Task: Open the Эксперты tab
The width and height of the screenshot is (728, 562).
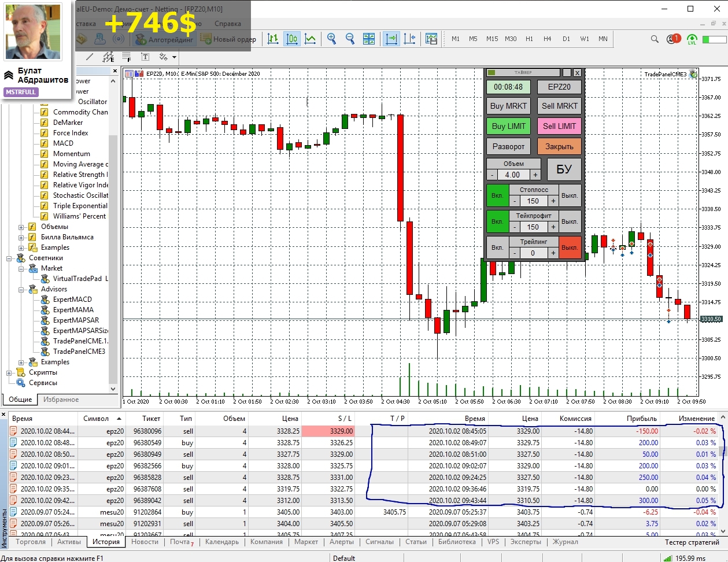Action: (x=526, y=542)
